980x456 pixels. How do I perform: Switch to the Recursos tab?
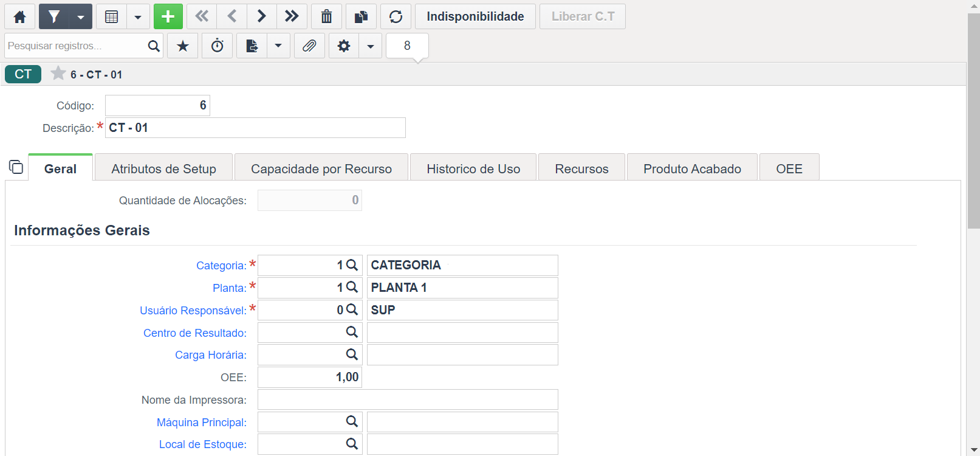[581, 168]
